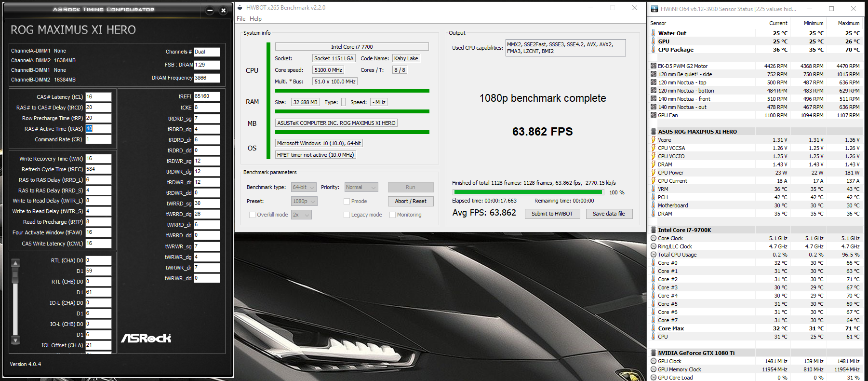The image size is (868, 381).
Task: Click the Save data file button
Action: coord(609,214)
